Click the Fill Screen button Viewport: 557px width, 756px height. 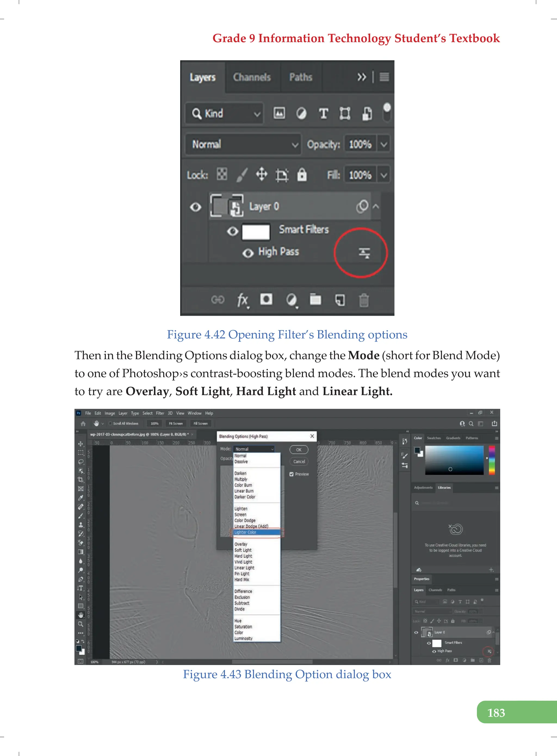click(201, 423)
